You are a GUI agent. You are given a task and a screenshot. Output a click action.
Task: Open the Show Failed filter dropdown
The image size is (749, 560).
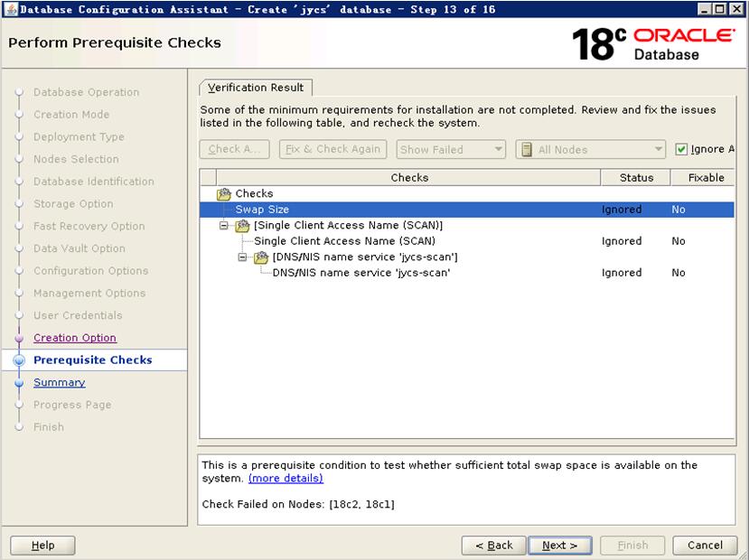click(451, 149)
